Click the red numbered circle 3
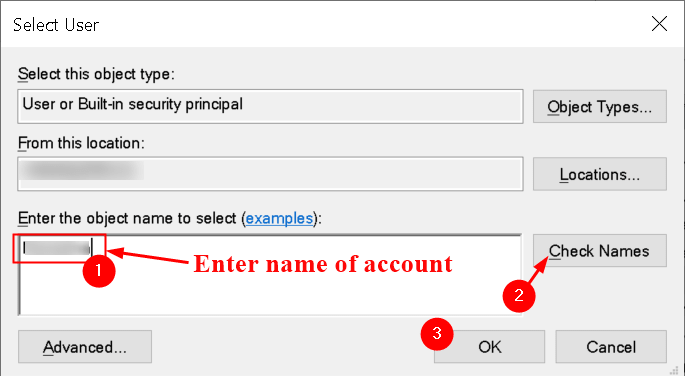 (436, 334)
